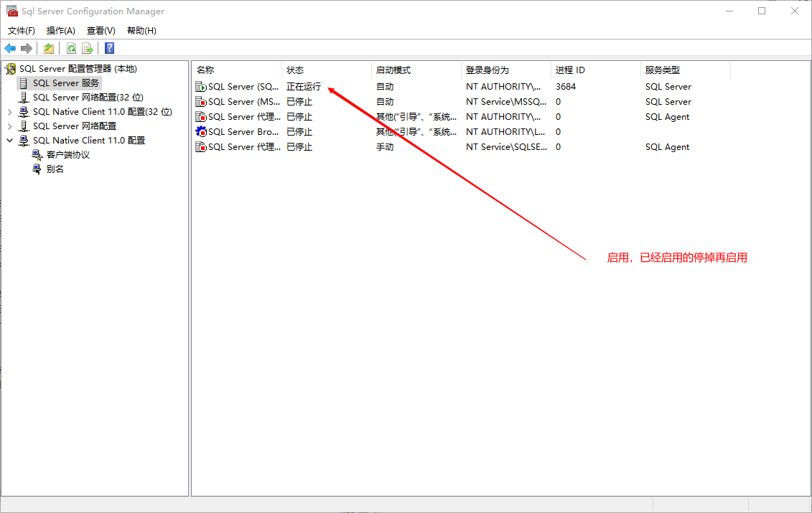Sort by the 进程 ID column header
Image resolution: width=812 pixels, height=513 pixels.
click(x=595, y=70)
